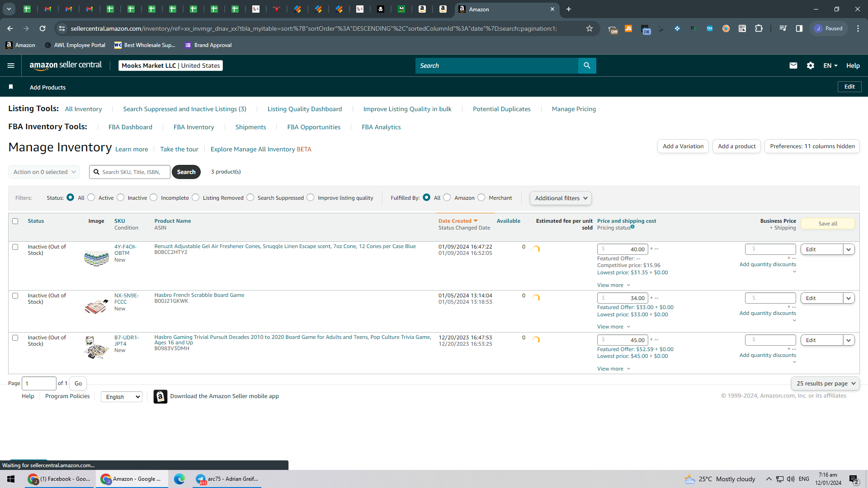Image resolution: width=868 pixels, height=488 pixels.
Task: Click the price field showing 40.00
Action: click(623, 249)
